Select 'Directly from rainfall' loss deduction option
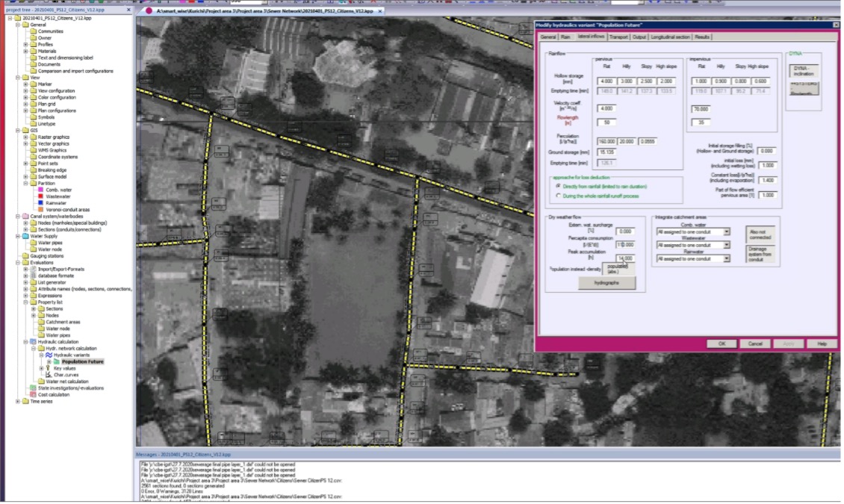Screen dimensions: 844x504 coord(558,186)
